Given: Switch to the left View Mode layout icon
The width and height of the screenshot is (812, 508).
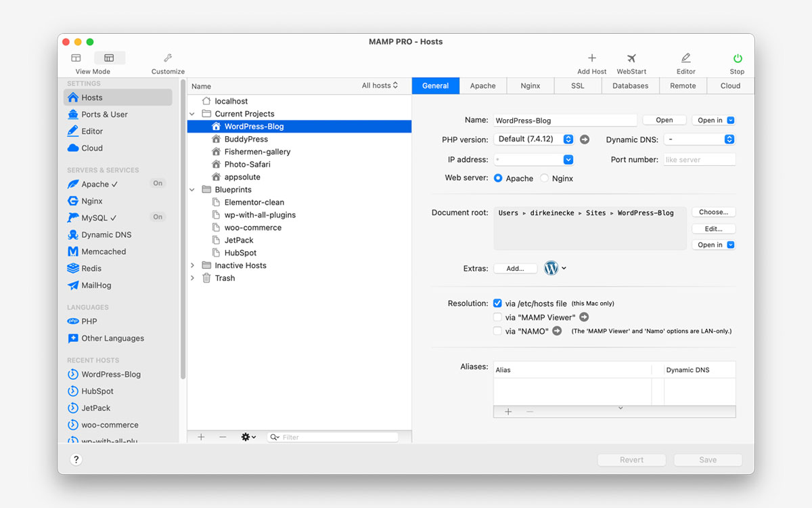Looking at the screenshot, I should [76, 58].
